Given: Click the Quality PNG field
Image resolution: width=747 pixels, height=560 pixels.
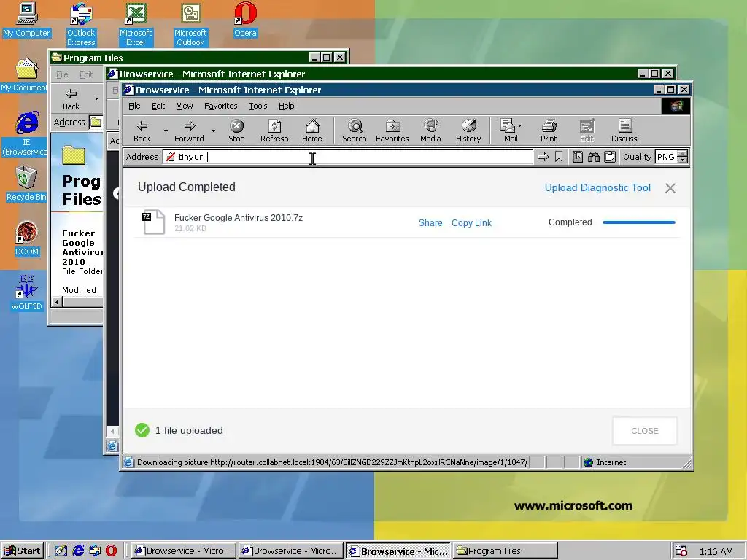Looking at the screenshot, I should tap(667, 157).
